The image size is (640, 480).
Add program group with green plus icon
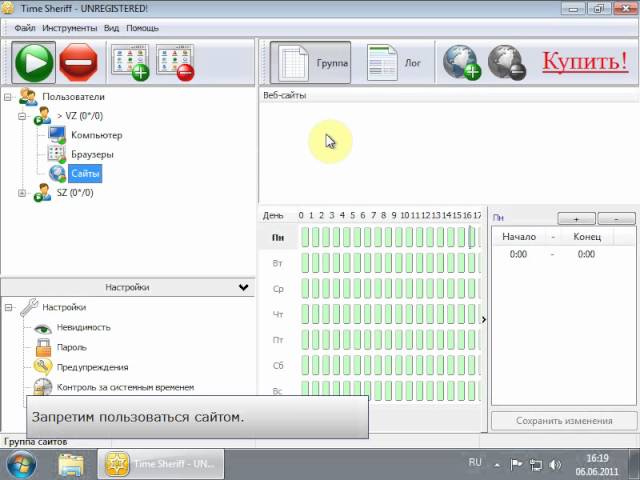(131, 63)
